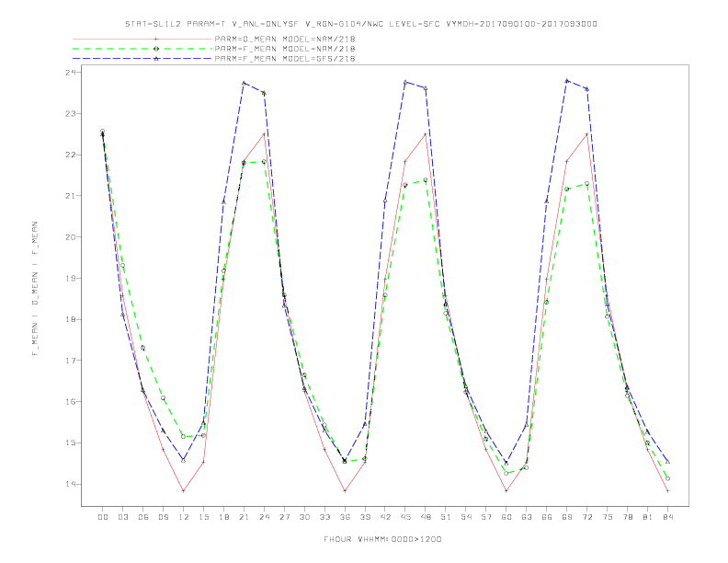Click x-axis forecast hour label 75

[608, 517]
